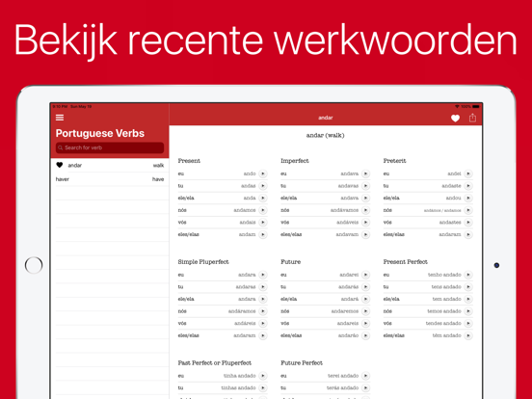The width and height of the screenshot is (532, 399).
Task: Play audio for eles/elas têm andado
Action: coord(468,335)
